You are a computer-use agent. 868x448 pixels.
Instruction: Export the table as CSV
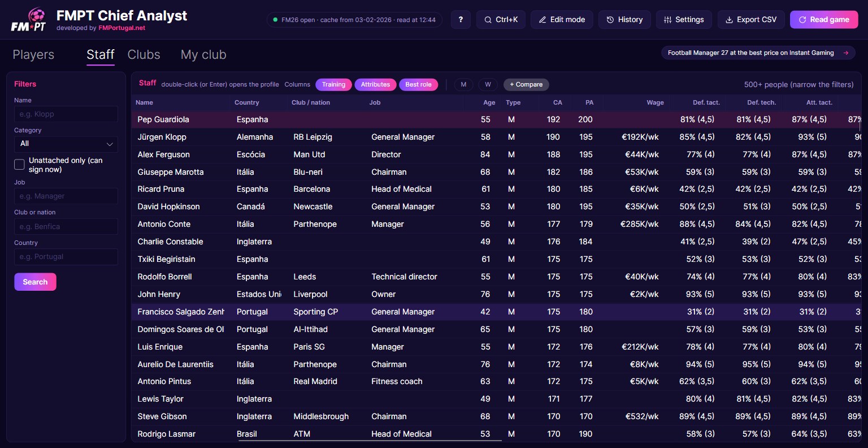[751, 20]
